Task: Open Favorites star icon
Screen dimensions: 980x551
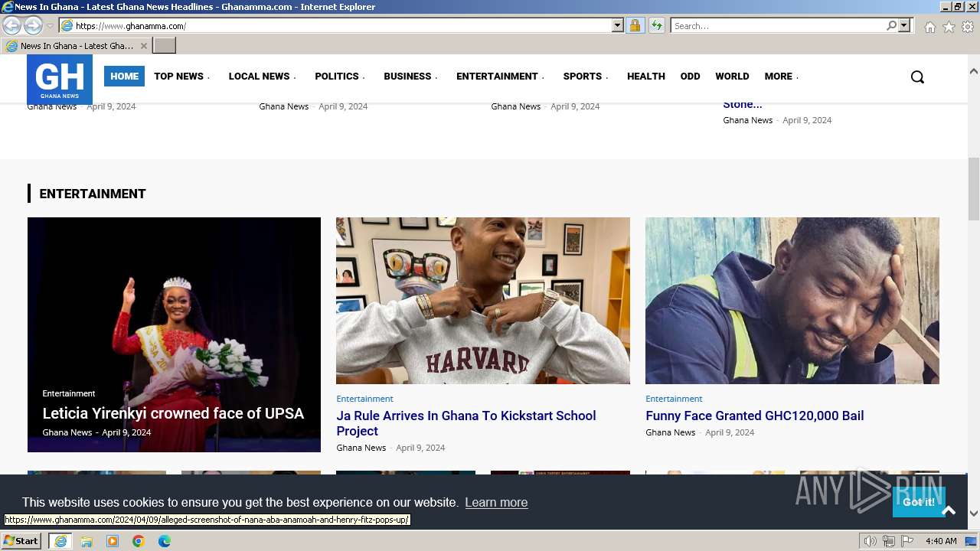Action: coord(949,27)
